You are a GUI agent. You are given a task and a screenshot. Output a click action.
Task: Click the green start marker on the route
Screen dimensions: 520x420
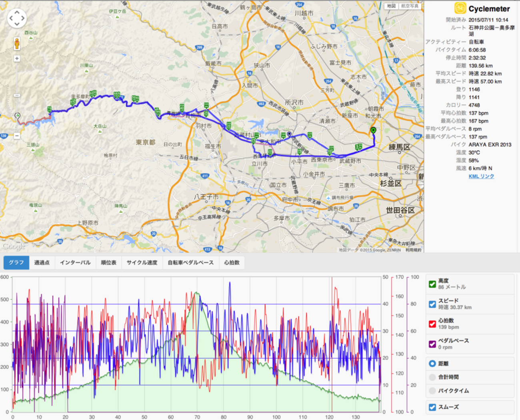373,130
